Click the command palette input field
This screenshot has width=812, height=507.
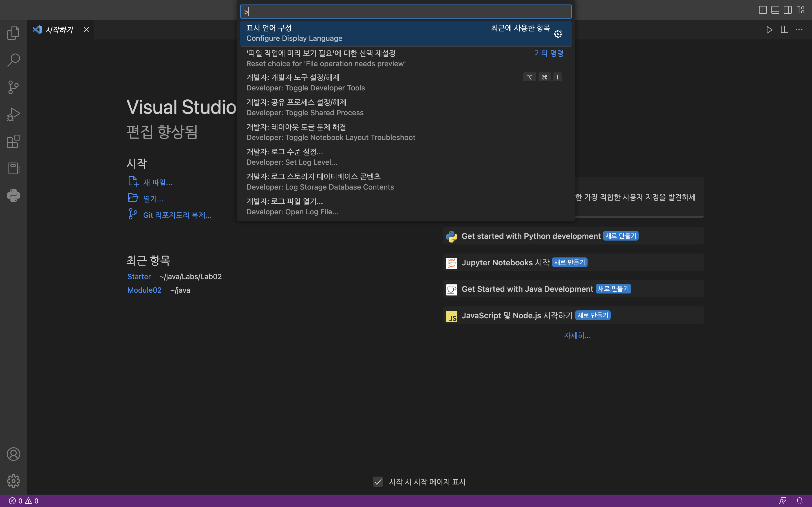pos(406,12)
